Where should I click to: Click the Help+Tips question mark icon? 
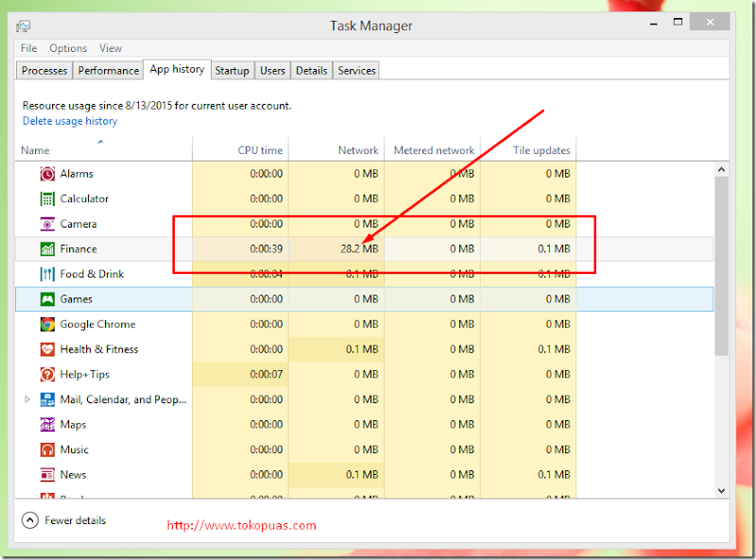(x=47, y=374)
